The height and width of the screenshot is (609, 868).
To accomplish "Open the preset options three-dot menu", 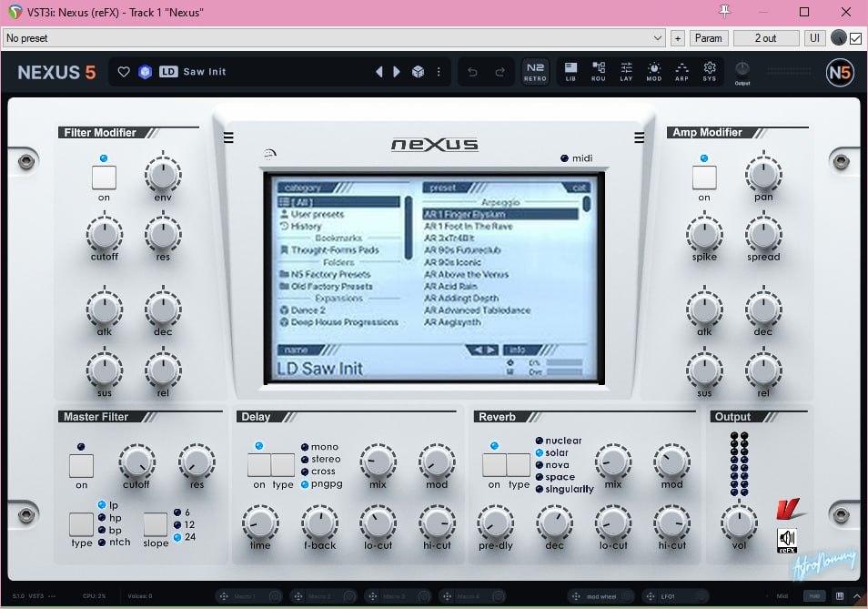I will click(x=439, y=72).
